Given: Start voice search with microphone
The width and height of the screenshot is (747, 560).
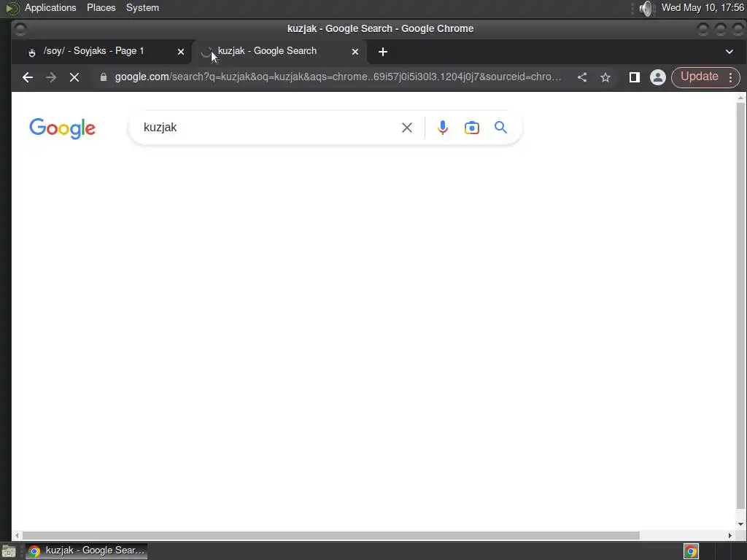Looking at the screenshot, I should 443,128.
